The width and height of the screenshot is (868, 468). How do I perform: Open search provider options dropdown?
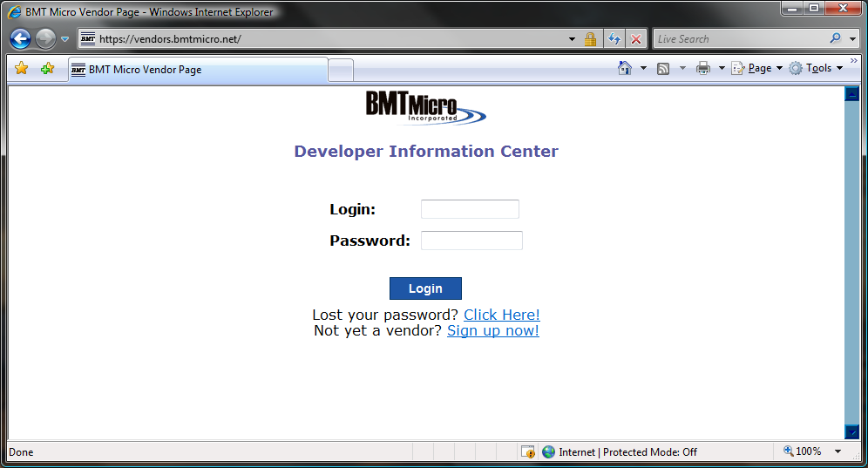pos(852,39)
